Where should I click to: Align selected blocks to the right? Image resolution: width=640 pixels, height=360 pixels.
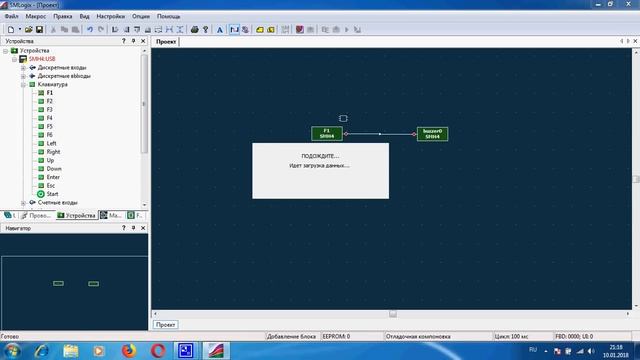tap(126, 29)
